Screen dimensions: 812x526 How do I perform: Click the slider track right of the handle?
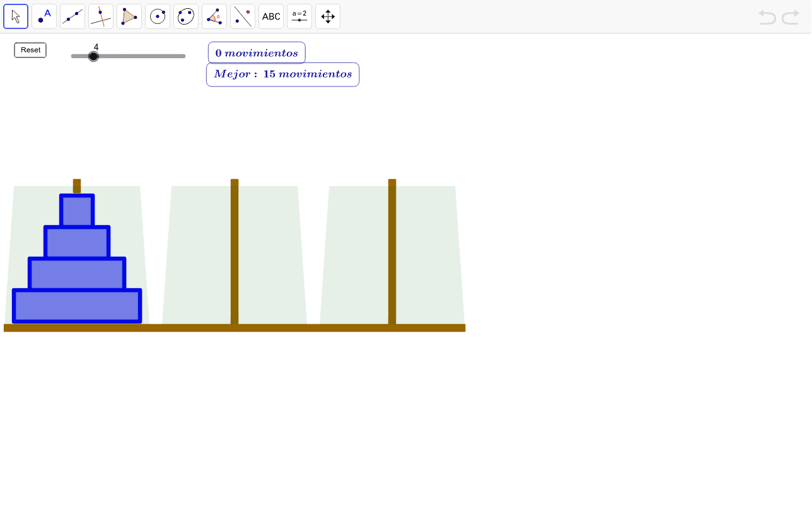[142, 56]
